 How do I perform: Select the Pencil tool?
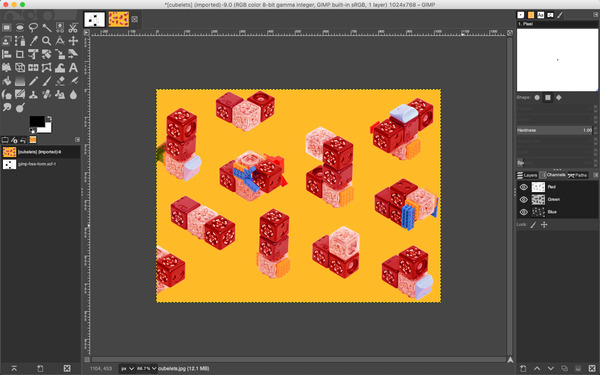point(33,81)
